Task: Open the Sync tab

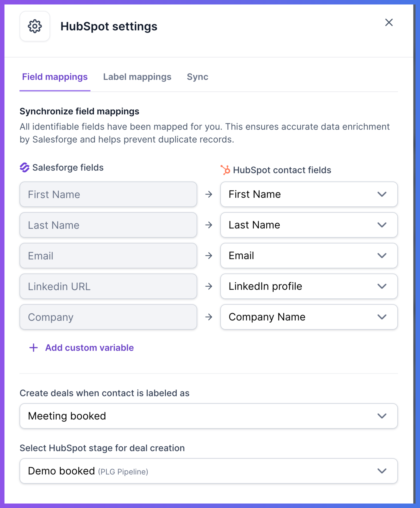Action: pos(197,77)
